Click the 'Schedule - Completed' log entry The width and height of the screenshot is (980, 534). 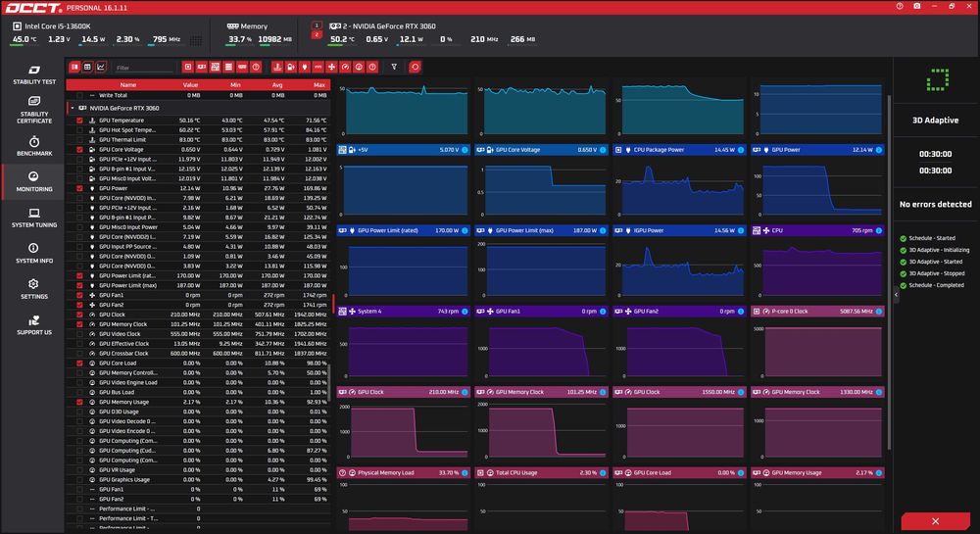(936, 285)
